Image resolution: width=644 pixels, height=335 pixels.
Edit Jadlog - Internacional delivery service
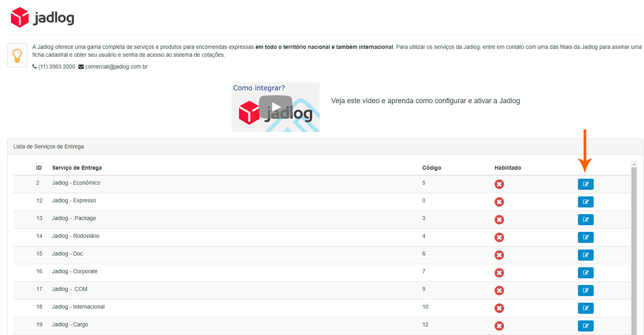[585, 308]
